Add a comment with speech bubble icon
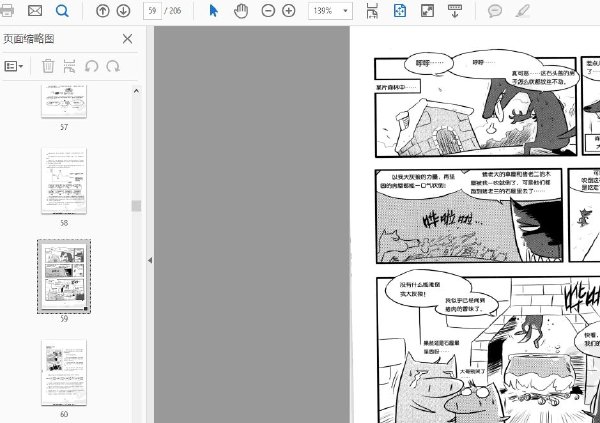The width and height of the screenshot is (600, 423). tap(494, 11)
